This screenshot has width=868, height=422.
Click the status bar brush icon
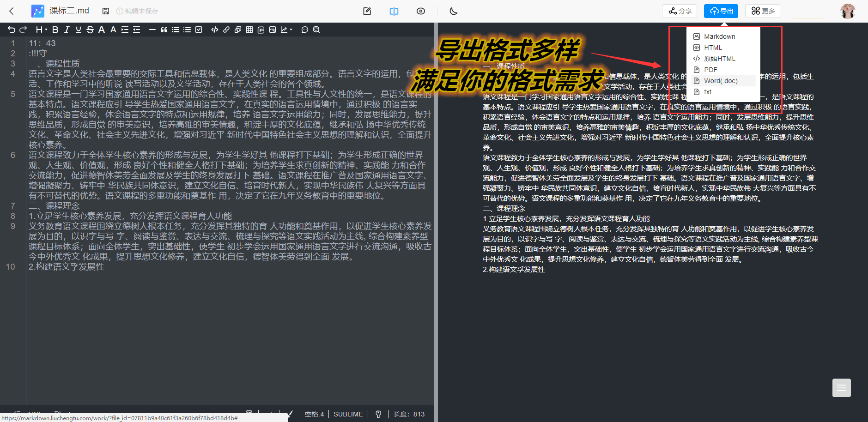(x=290, y=414)
